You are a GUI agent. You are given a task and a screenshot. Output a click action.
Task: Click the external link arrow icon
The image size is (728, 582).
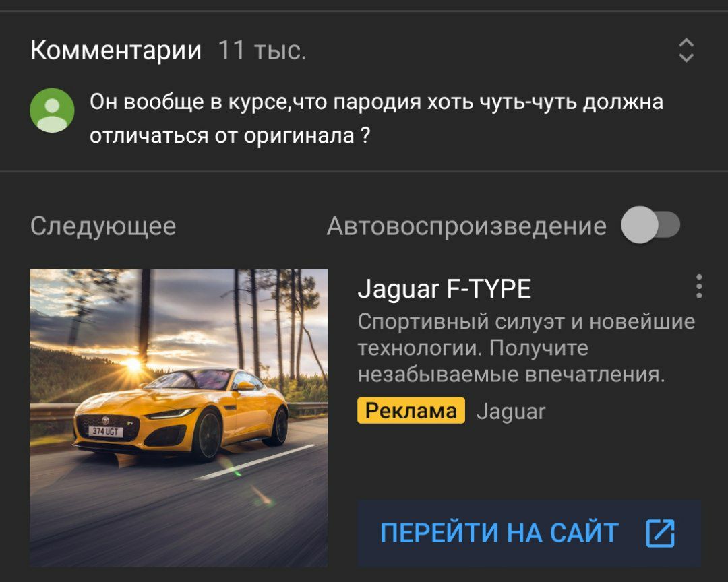(x=660, y=533)
